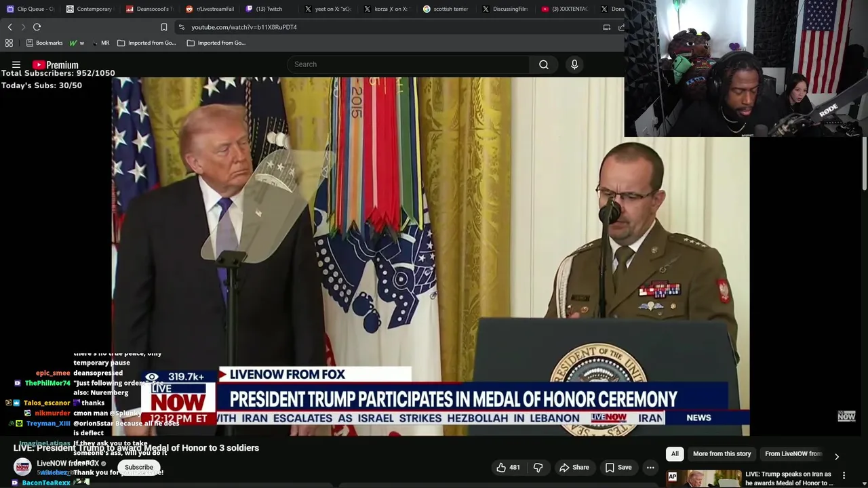
Task: Open the LiveNOW from FOX channel avatar
Action: (x=23, y=467)
